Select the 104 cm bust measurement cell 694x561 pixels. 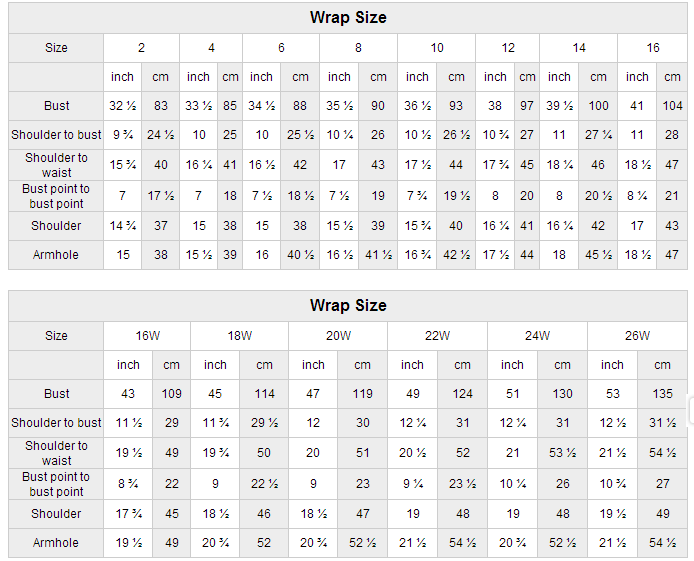point(673,106)
